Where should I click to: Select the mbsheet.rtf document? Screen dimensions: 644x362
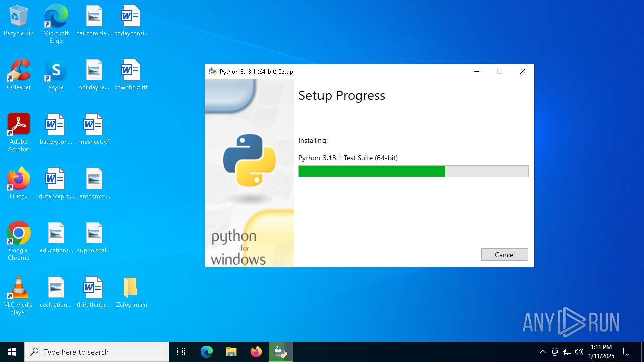coord(94,130)
